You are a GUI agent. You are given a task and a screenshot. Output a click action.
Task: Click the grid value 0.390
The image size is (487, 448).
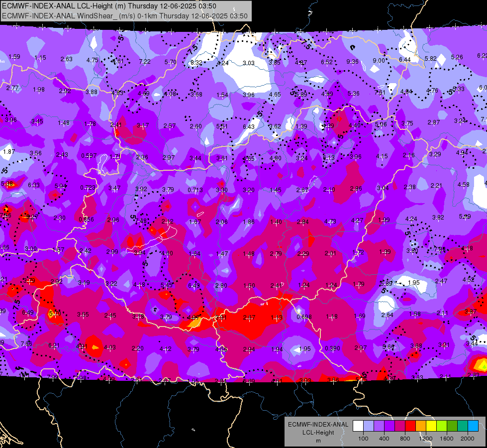333,348
